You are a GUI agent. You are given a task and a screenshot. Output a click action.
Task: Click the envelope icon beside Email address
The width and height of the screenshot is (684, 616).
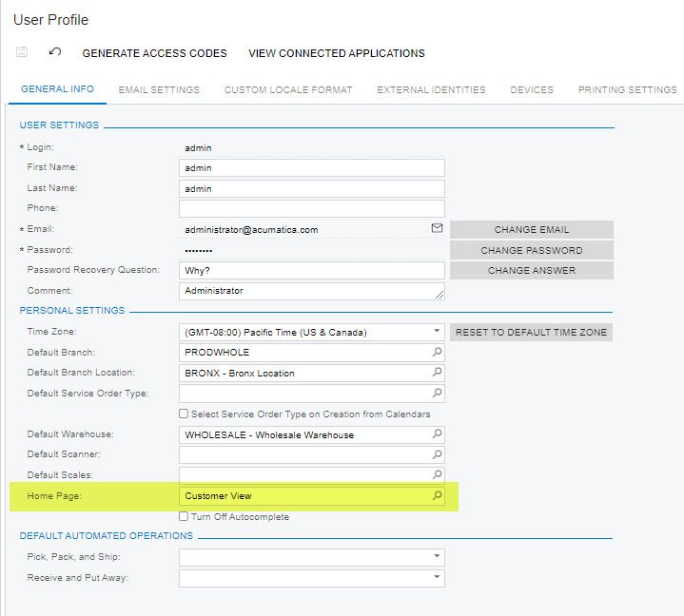click(x=437, y=228)
